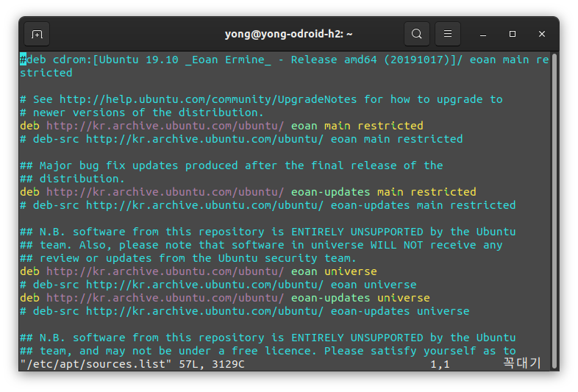The image size is (578, 392).
Task: Click the word 'universe' on the eoan universe deb line
Action: pyautogui.click(x=351, y=272)
